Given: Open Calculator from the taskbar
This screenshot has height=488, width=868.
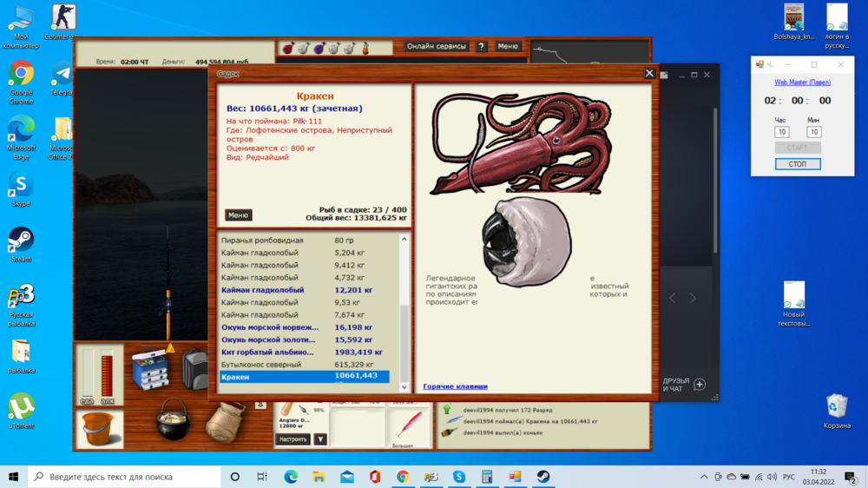Looking at the screenshot, I should pos(487,477).
